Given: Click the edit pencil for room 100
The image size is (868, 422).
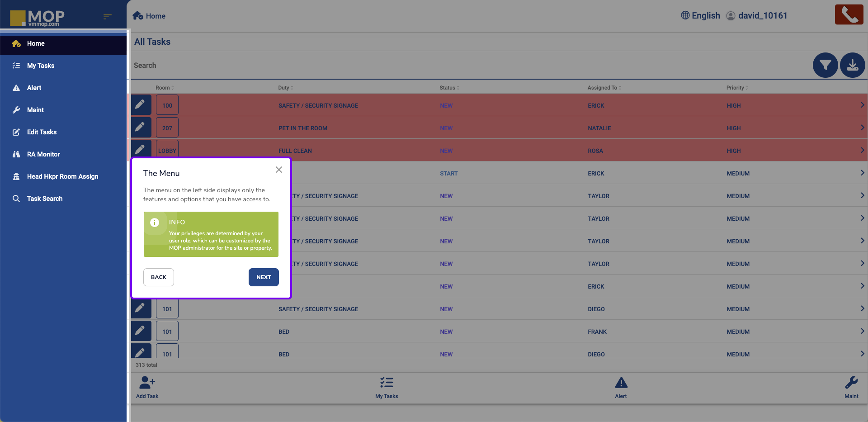Looking at the screenshot, I should pyautogui.click(x=141, y=105).
